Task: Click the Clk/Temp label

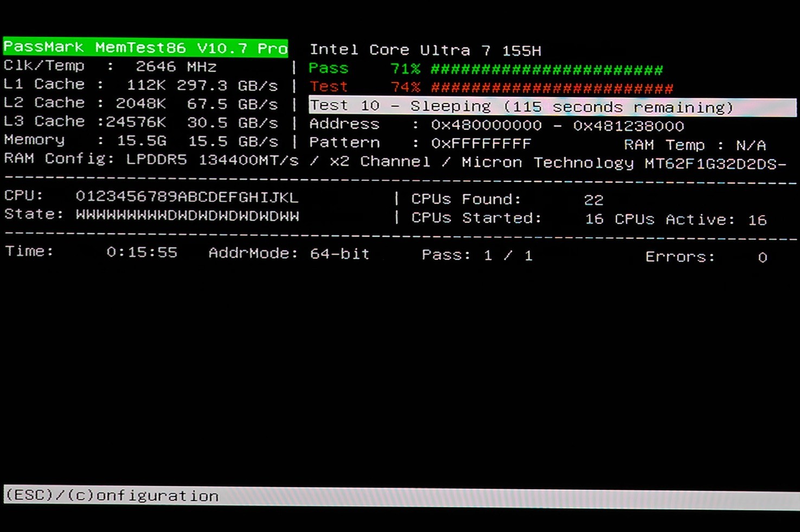Action: [44, 66]
